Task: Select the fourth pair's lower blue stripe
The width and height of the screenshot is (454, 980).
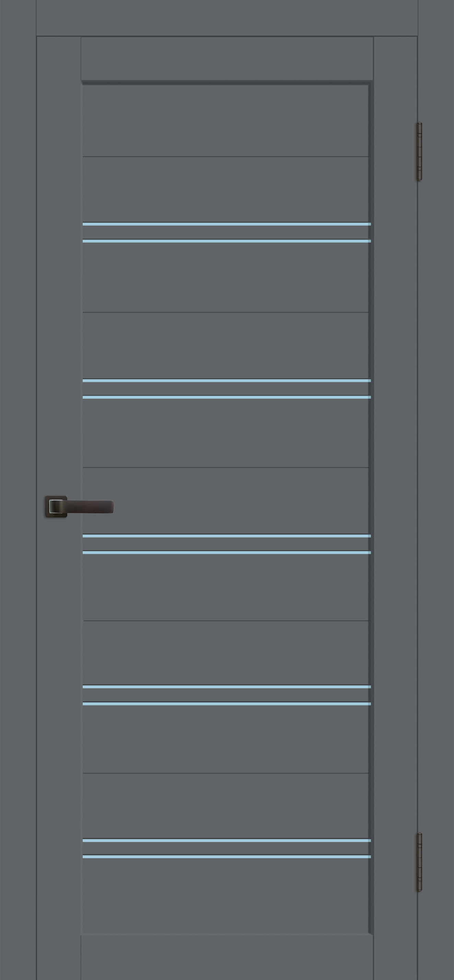Action: pyautogui.click(x=226, y=704)
